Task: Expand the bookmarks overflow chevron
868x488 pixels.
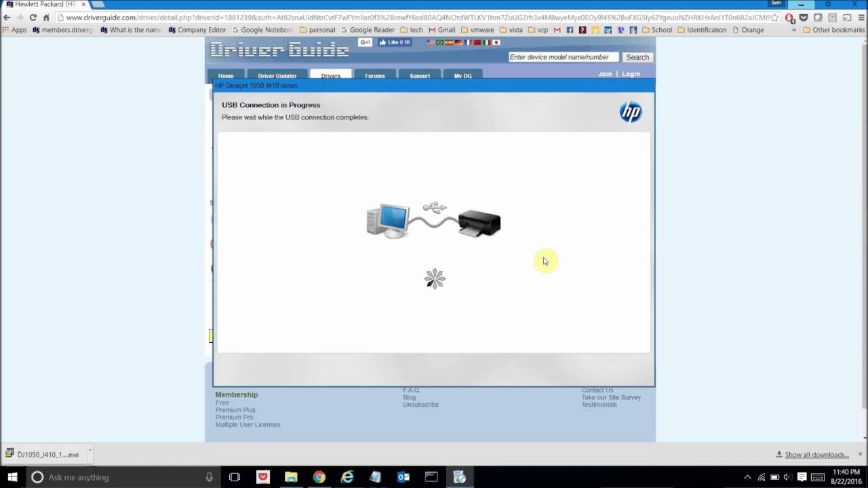Action: (794, 30)
